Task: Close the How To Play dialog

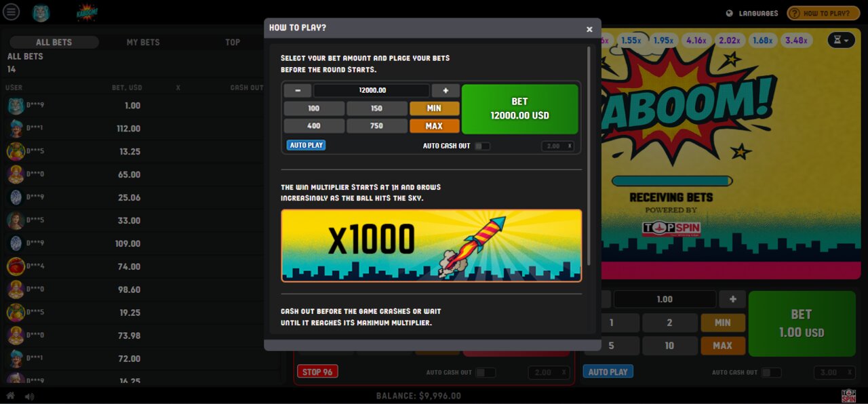Action: point(589,29)
